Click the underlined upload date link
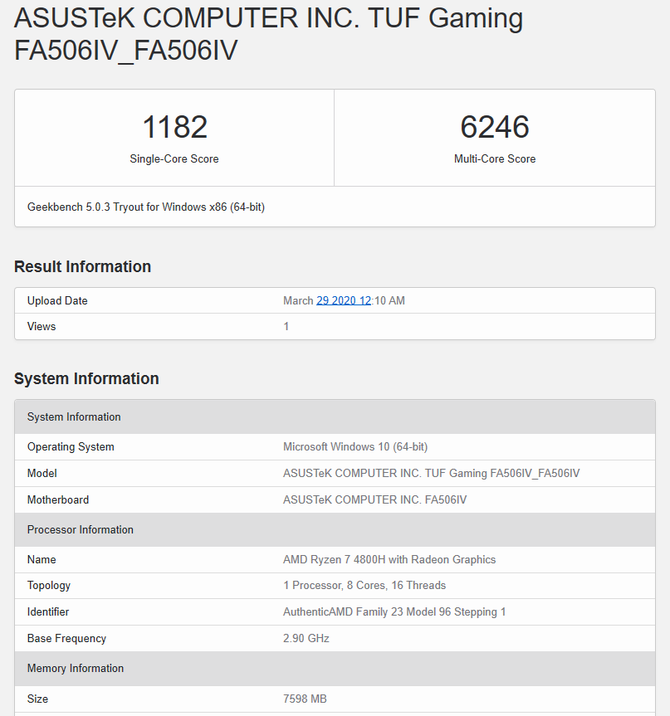Viewport: 670px width, 716px height. pos(344,300)
